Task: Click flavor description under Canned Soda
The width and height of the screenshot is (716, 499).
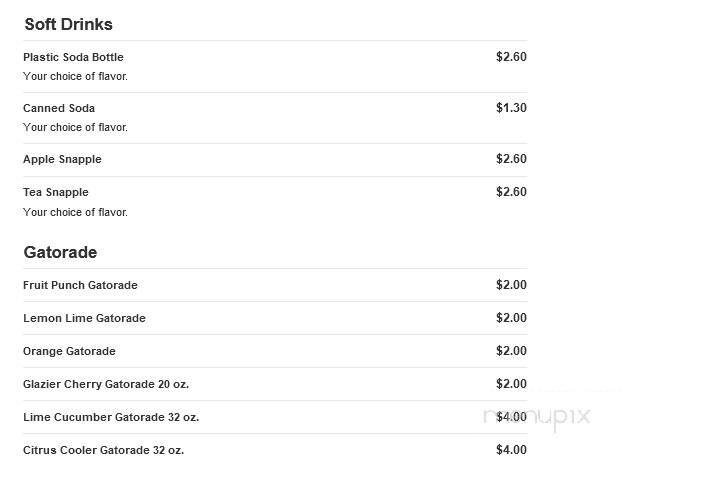Action: (75, 127)
